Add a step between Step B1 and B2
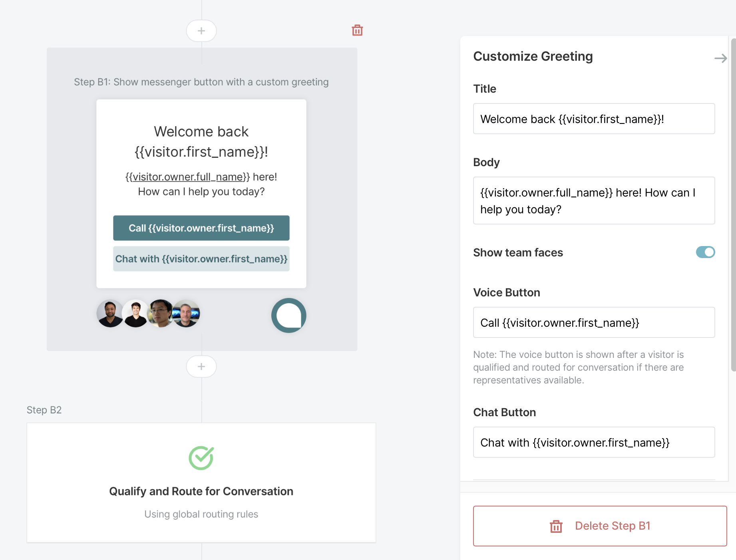 coord(201,366)
